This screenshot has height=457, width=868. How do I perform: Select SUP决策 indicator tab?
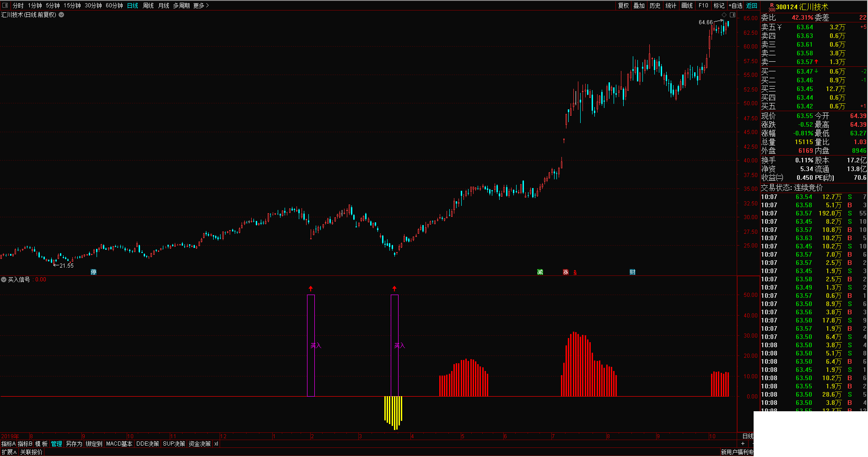pos(174,444)
